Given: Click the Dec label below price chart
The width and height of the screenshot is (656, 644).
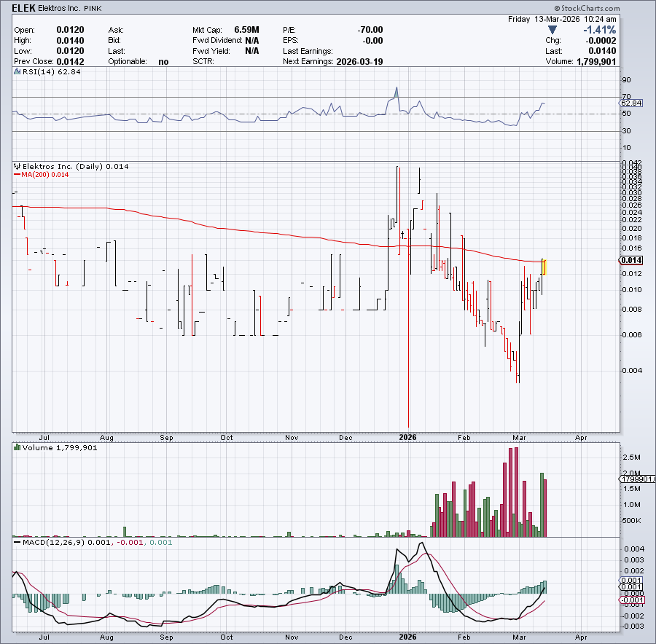Looking at the screenshot, I should tap(345, 437).
